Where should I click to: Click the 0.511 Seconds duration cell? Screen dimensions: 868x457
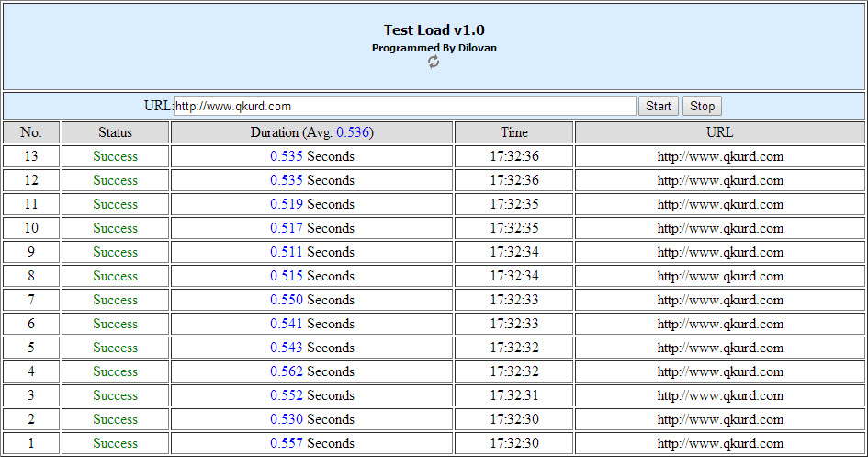click(311, 252)
